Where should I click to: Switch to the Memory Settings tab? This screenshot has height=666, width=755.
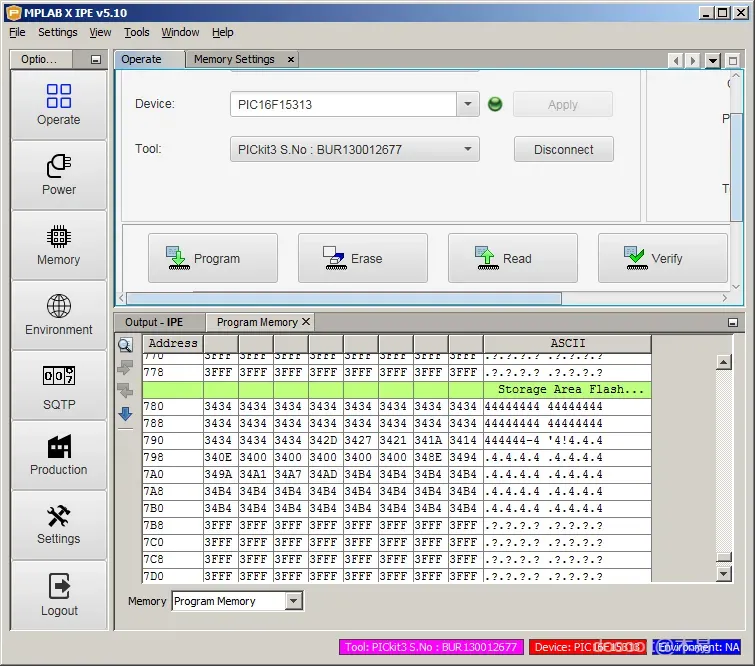click(234, 59)
